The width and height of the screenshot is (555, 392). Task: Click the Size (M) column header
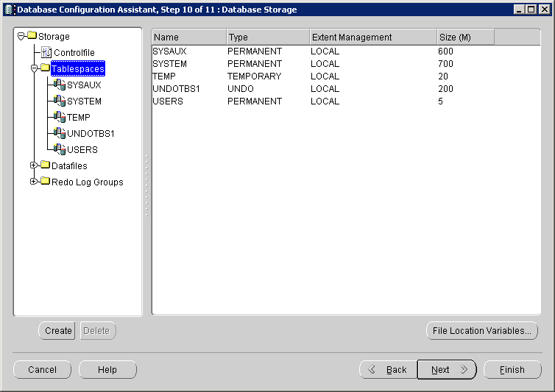point(465,38)
